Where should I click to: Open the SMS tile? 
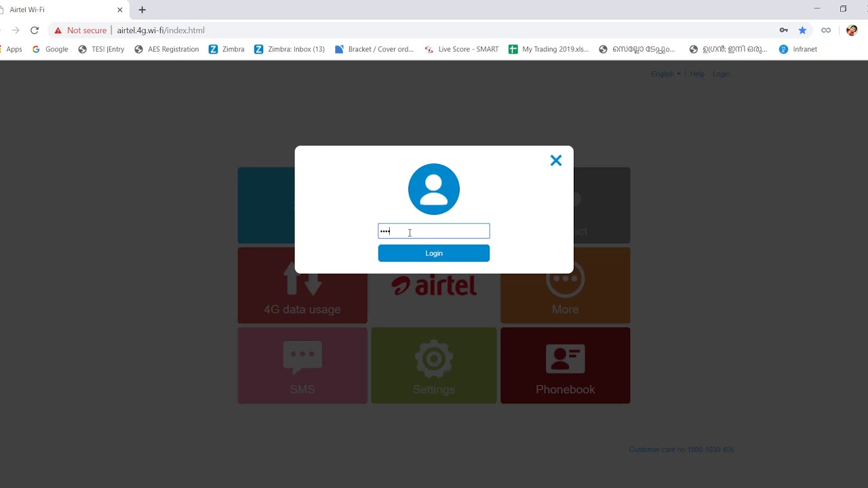(302, 365)
